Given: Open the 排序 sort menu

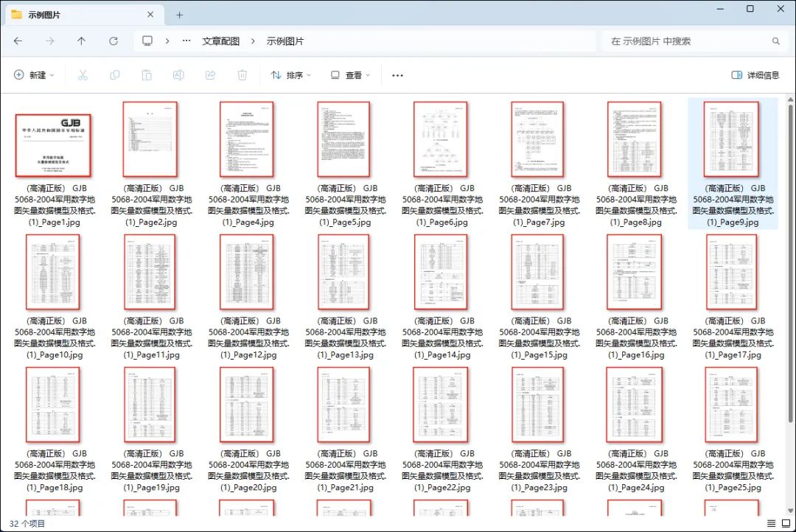Looking at the screenshot, I should (291, 75).
